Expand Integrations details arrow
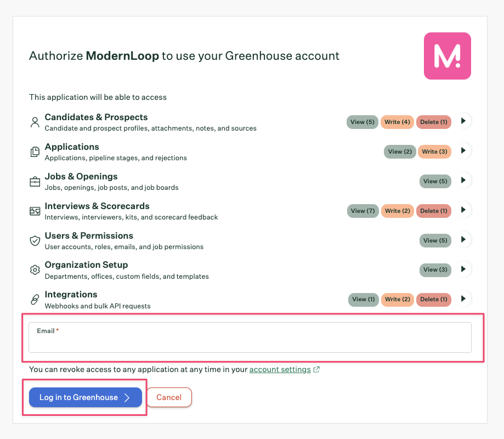504x439 pixels. click(463, 299)
